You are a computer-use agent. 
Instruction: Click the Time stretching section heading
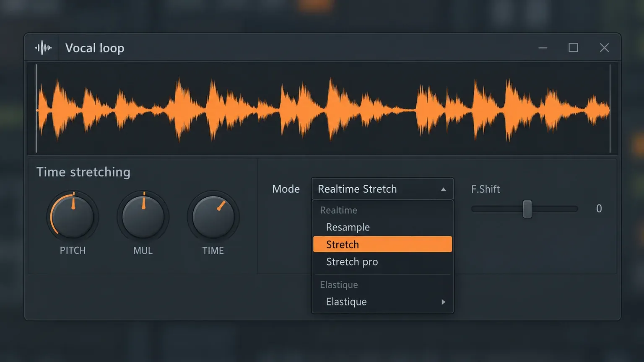[83, 172]
